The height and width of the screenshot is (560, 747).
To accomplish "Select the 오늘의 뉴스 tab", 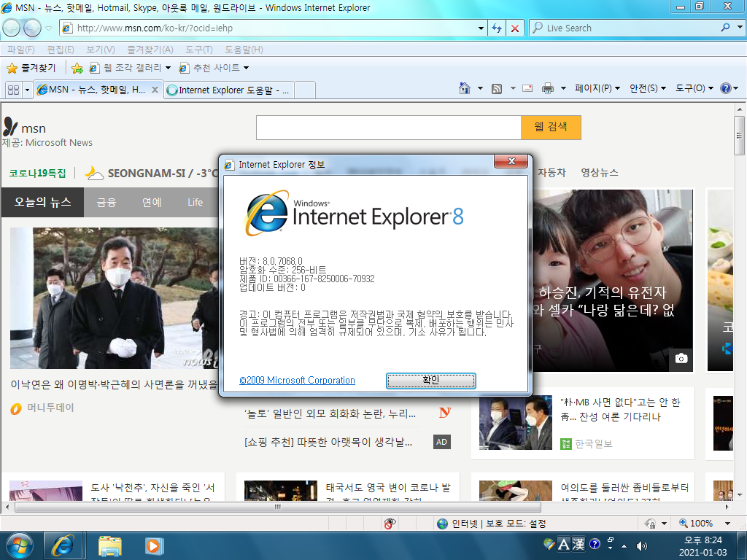I will point(42,202).
